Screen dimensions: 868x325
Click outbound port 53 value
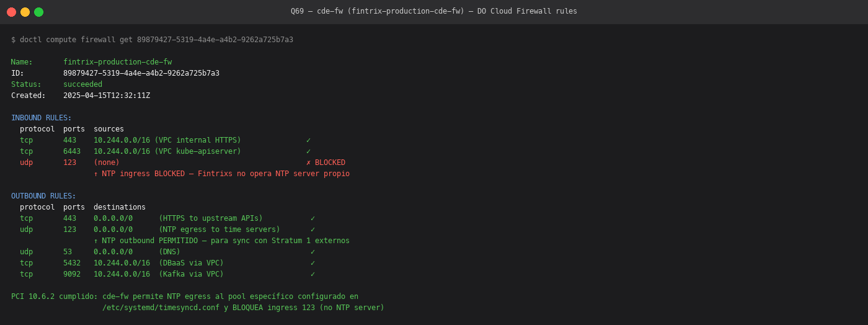pyautogui.click(x=68, y=252)
